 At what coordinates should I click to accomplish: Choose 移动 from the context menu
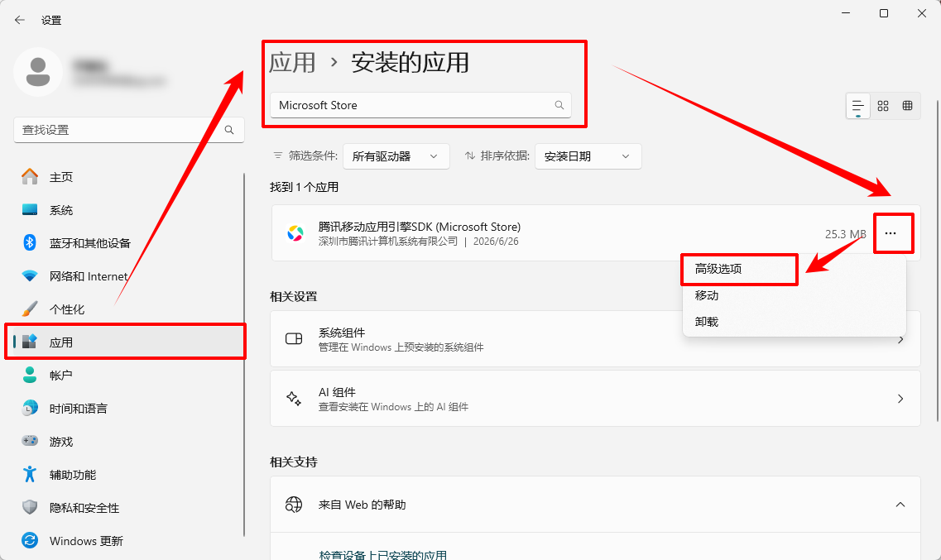point(794,295)
